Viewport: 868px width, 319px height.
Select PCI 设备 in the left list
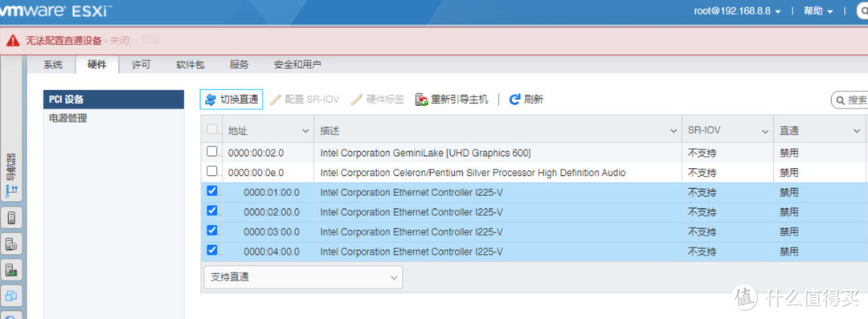click(113, 100)
